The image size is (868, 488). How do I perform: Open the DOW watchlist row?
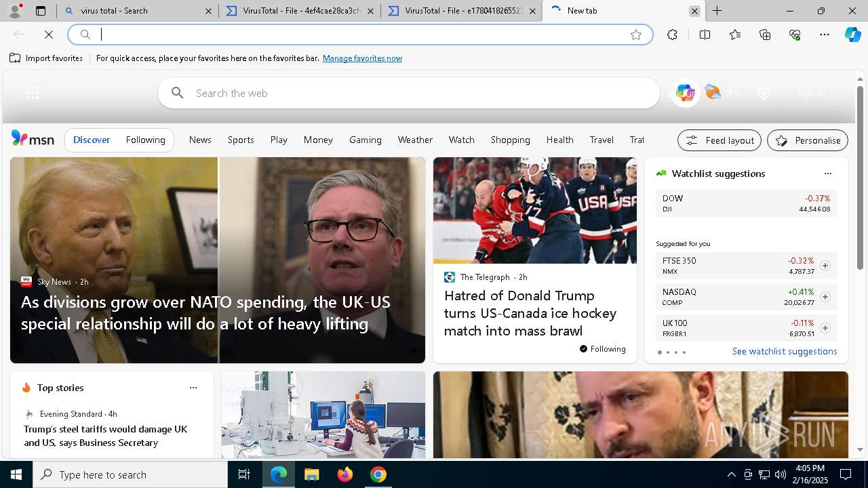click(x=746, y=203)
